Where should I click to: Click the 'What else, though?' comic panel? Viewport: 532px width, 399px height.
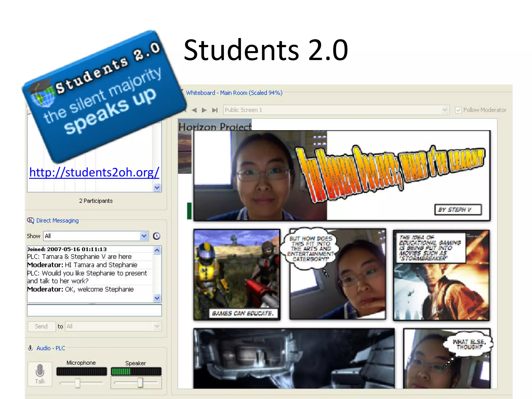point(447,359)
